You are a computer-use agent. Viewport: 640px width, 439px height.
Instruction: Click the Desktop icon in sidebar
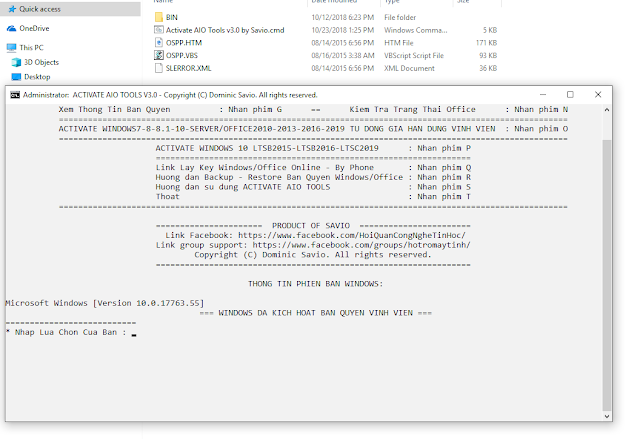click(x=16, y=77)
